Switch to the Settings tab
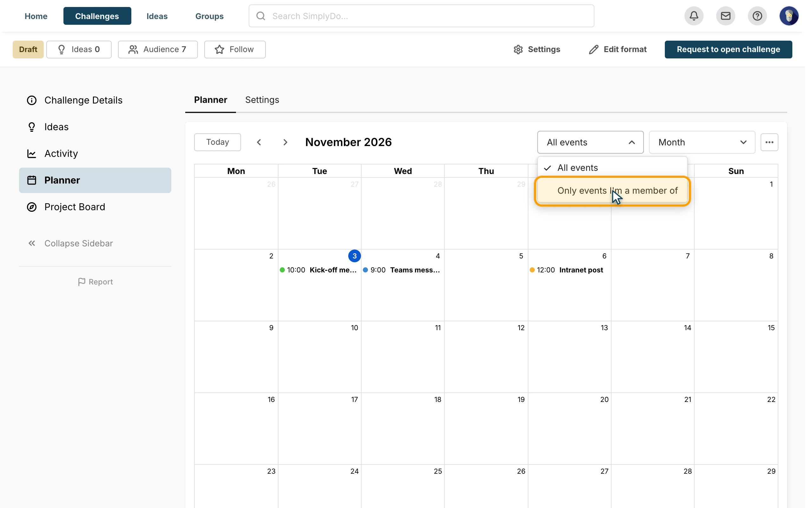This screenshot has width=812, height=508. 262,100
